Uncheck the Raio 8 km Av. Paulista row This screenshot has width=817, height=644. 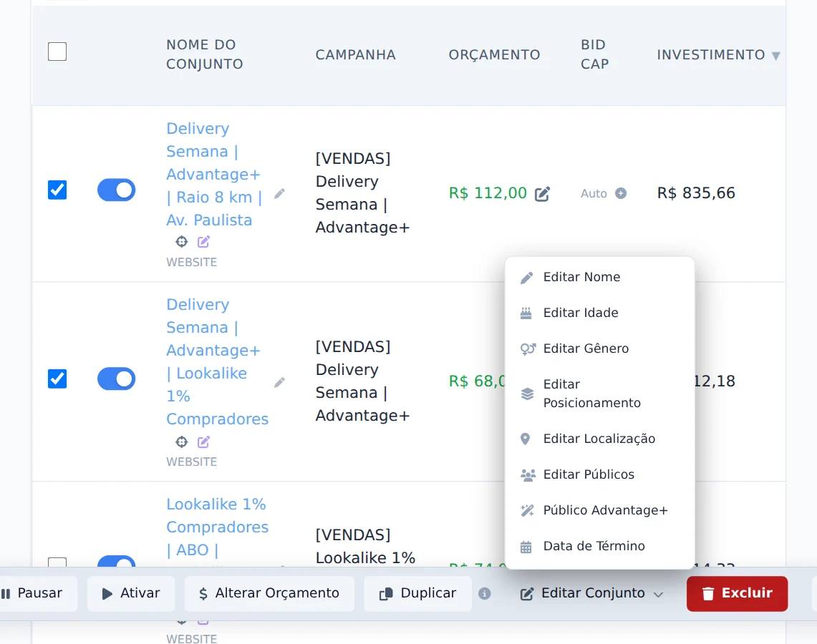(57, 190)
